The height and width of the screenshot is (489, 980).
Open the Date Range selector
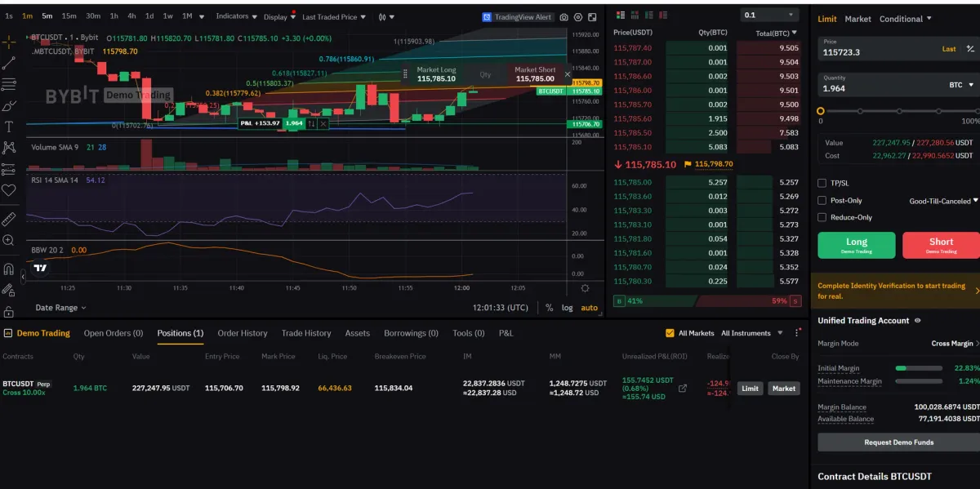pos(60,308)
